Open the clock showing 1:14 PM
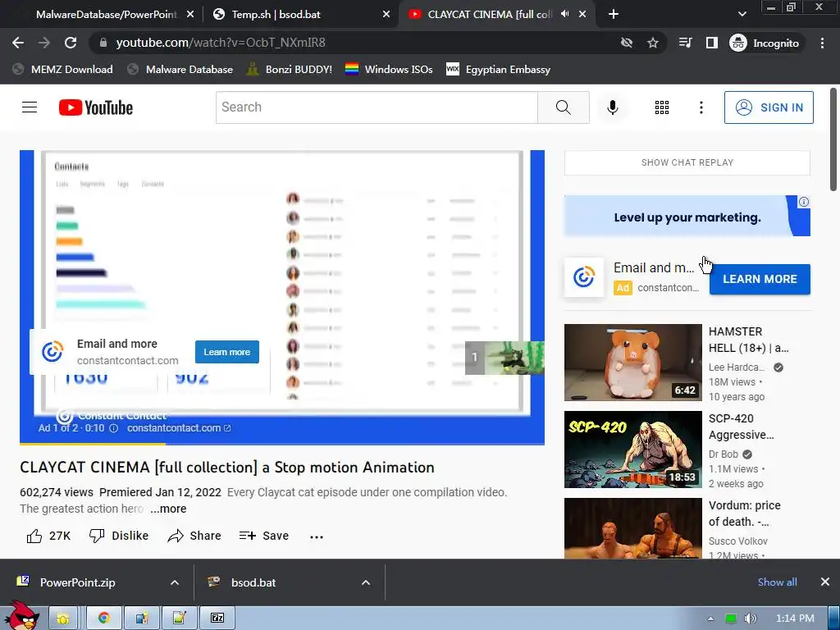Viewport: 840px width, 630px height. click(x=795, y=619)
